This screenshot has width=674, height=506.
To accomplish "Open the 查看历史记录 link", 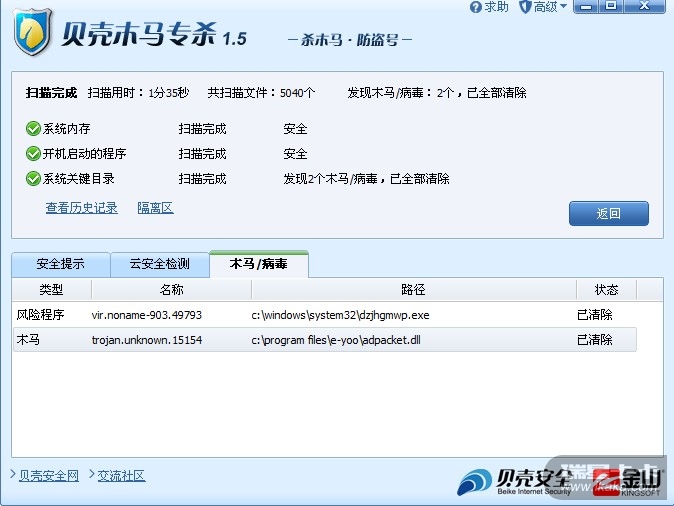I will point(82,208).
